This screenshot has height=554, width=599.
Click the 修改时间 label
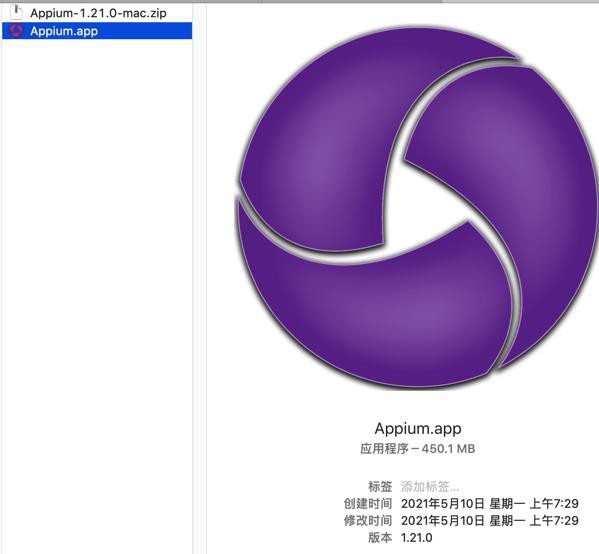(x=368, y=520)
